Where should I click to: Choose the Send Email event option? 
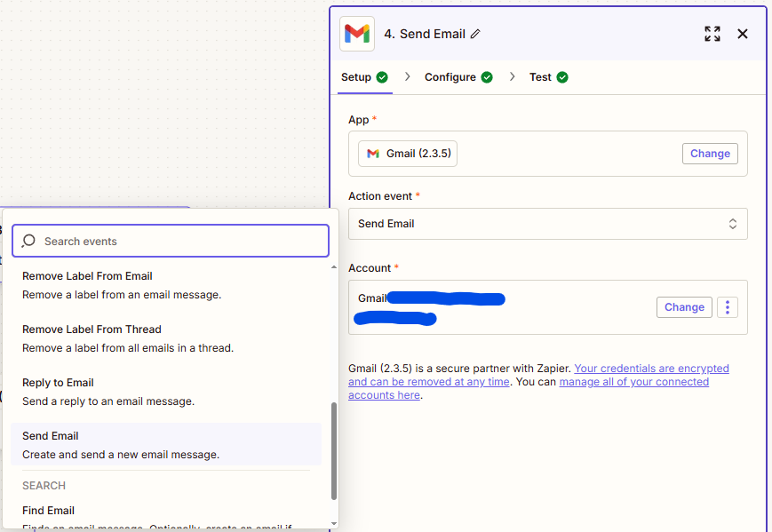coord(166,444)
